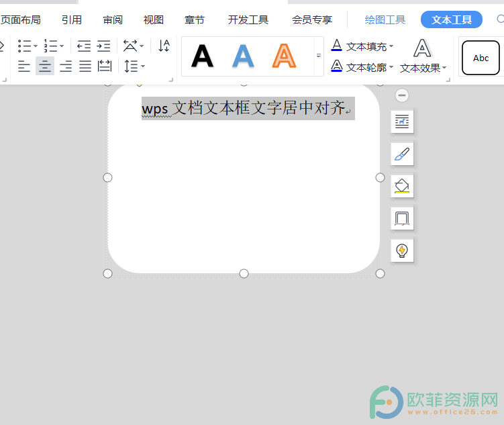Click the shape outline icon
504x425 pixels.
coord(402,219)
